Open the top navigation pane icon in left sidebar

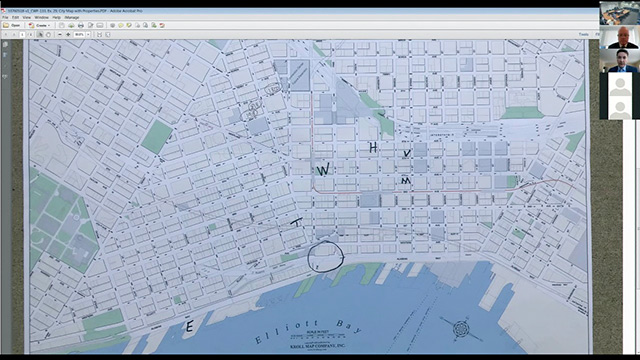click(x=5, y=44)
